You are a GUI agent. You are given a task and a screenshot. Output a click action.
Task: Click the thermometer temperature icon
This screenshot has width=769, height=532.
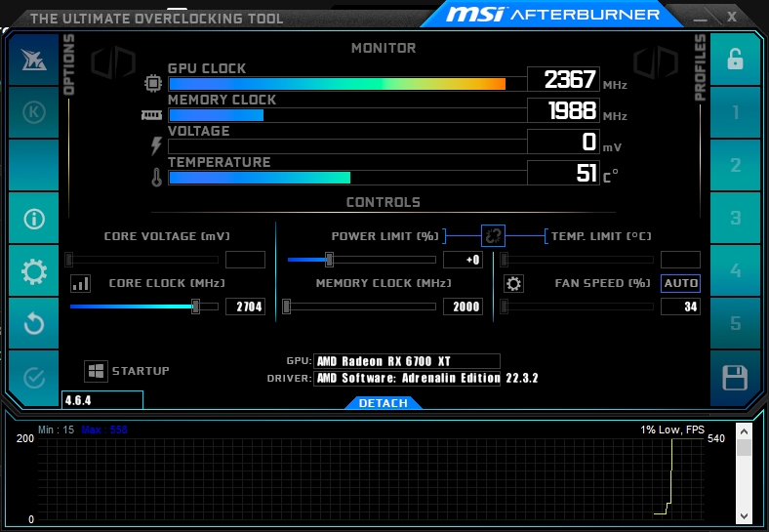click(x=156, y=177)
